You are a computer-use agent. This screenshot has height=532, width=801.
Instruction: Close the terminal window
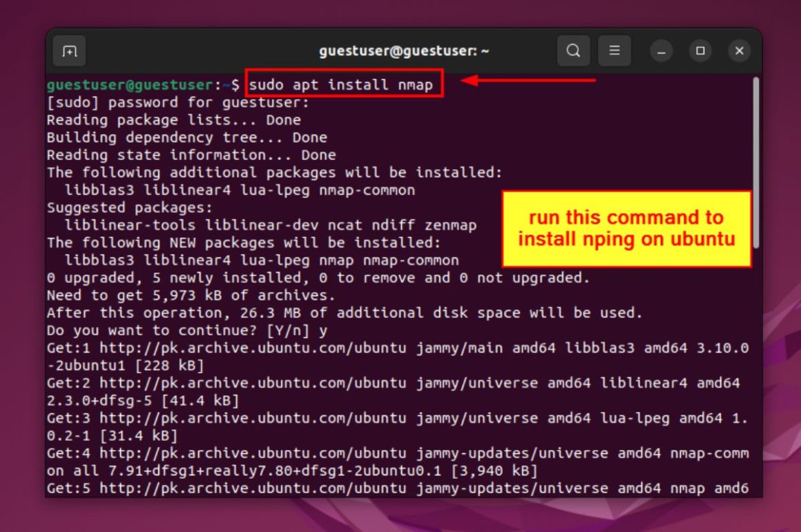click(x=739, y=51)
